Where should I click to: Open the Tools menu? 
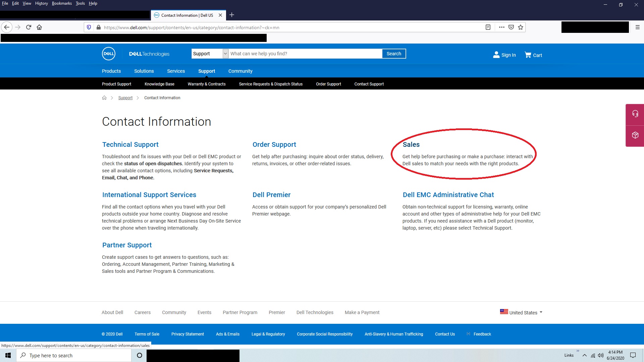click(x=80, y=3)
